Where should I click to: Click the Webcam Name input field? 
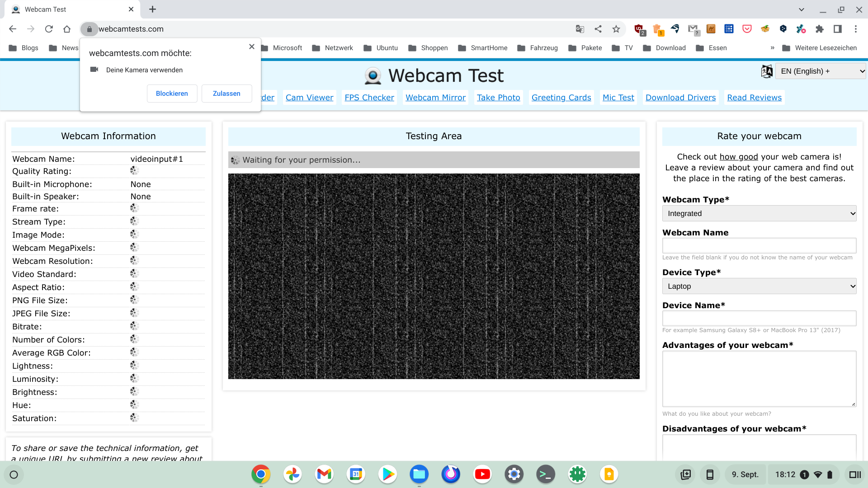[759, 245]
